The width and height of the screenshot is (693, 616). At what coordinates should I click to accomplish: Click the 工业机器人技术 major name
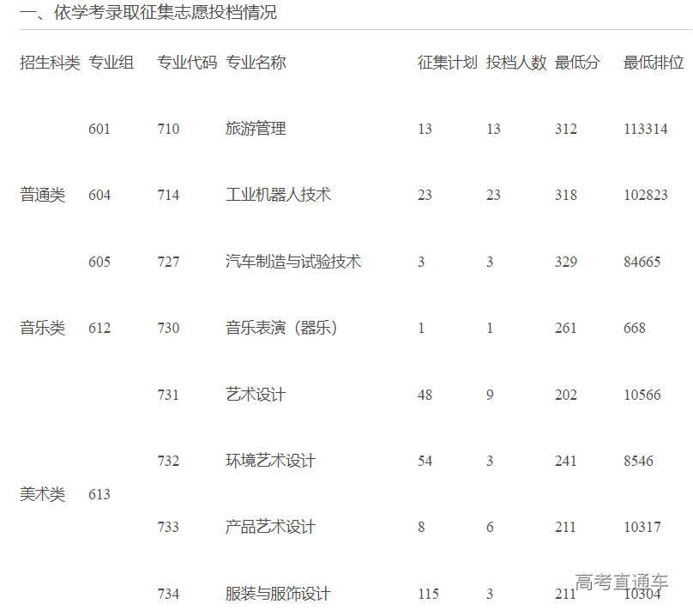coord(278,195)
